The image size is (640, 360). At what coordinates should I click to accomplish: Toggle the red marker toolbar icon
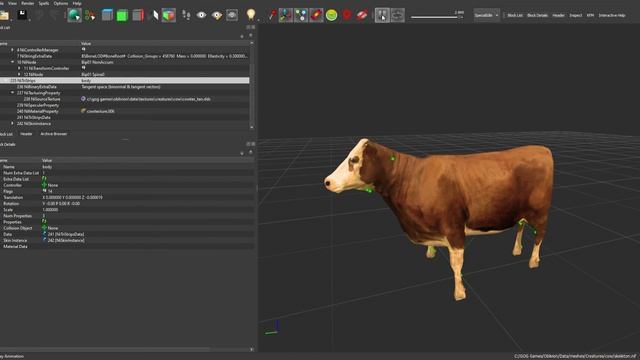347,16
